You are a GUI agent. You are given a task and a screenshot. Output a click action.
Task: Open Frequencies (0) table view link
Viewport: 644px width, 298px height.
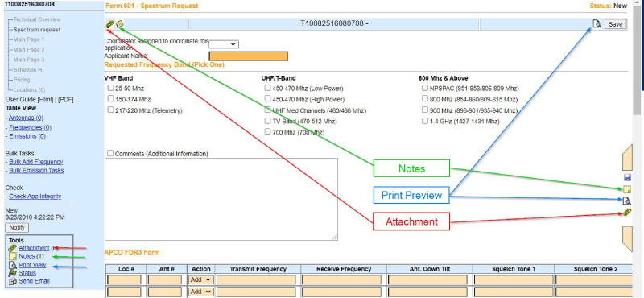30,128
